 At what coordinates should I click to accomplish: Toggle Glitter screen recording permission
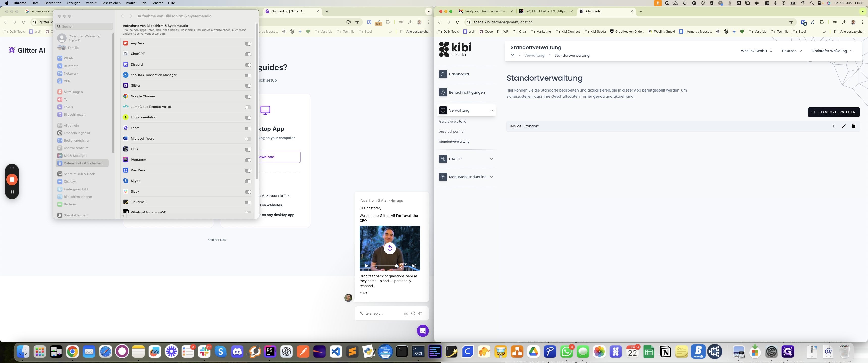248,86
